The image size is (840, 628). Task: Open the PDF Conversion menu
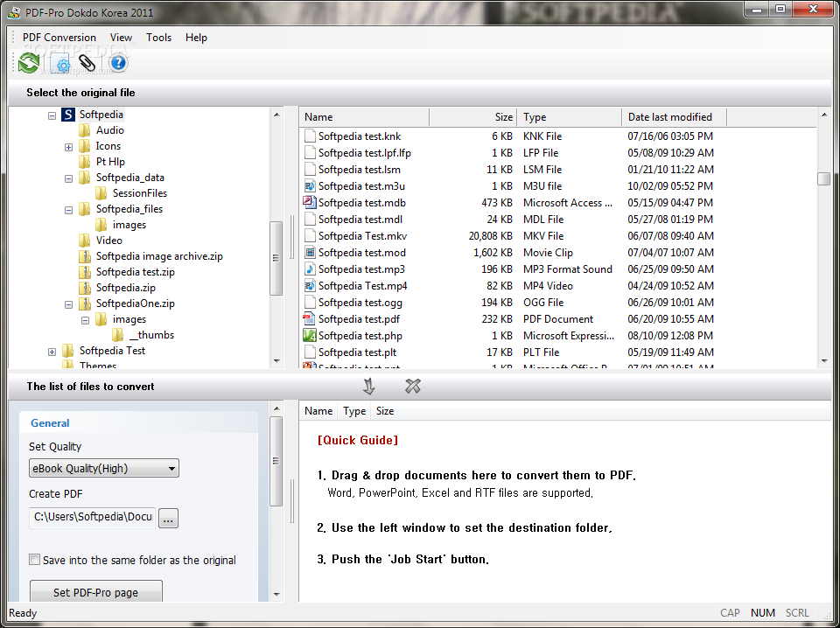59,38
